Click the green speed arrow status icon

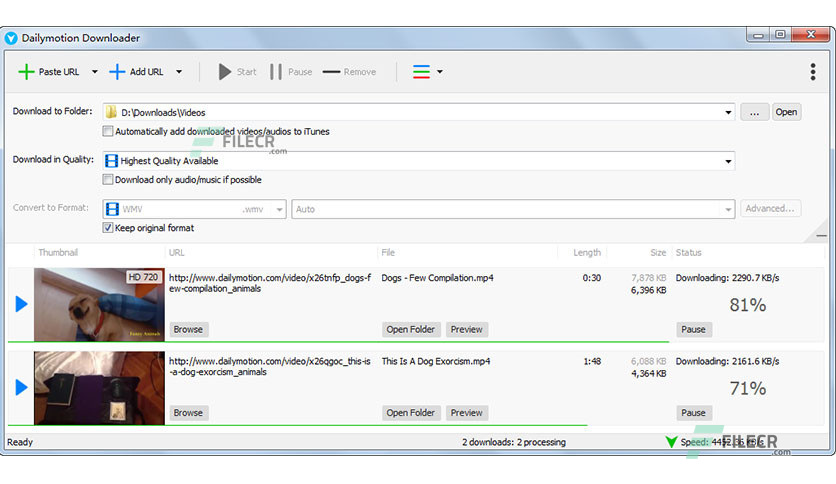[671, 441]
